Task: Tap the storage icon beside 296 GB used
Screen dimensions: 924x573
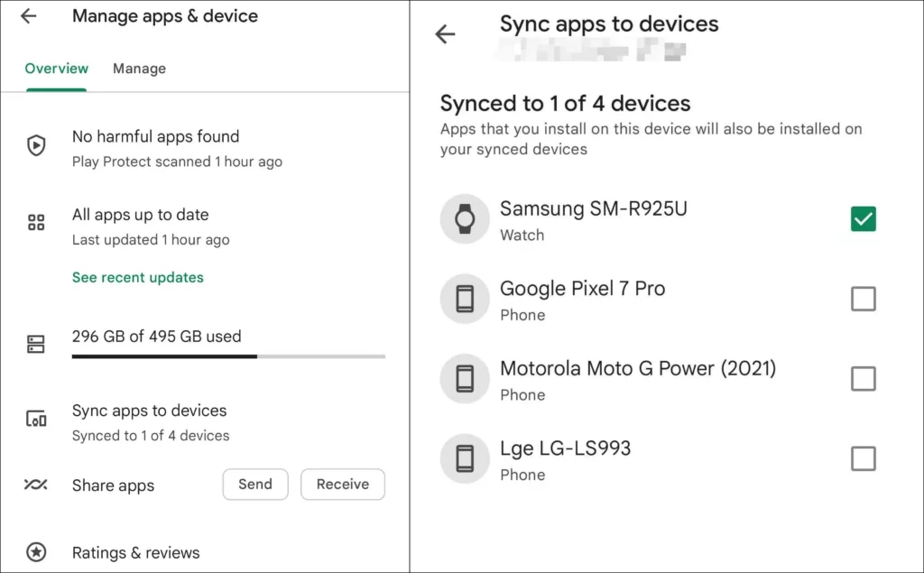Action: [36, 345]
